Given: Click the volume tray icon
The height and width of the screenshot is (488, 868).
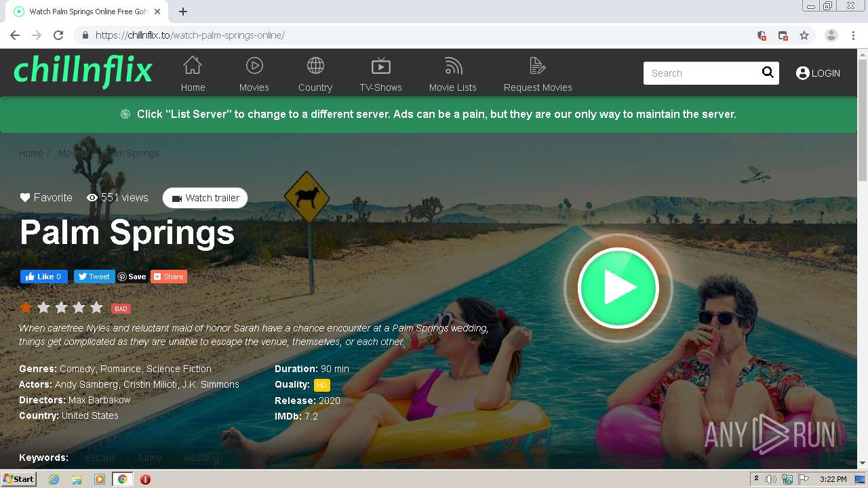Looking at the screenshot, I should [771, 479].
